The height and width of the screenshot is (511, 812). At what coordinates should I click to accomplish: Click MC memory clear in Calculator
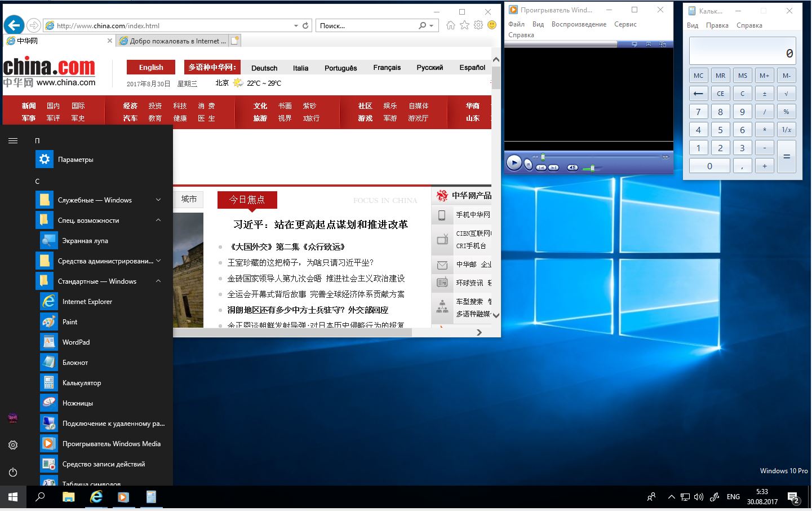point(698,76)
